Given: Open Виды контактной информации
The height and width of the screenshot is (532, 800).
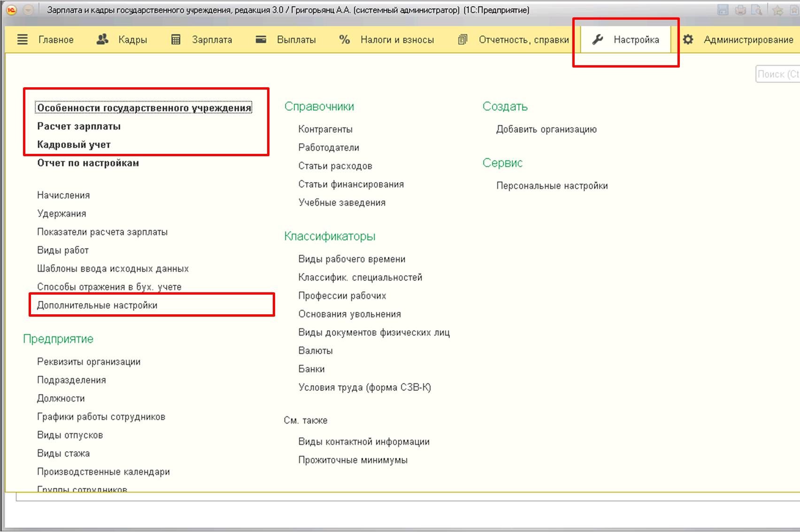Looking at the screenshot, I should point(364,441).
